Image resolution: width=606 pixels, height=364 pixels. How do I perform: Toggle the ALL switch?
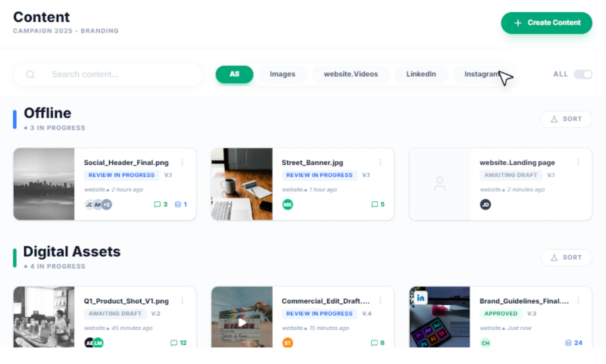[x=583, y=74]
